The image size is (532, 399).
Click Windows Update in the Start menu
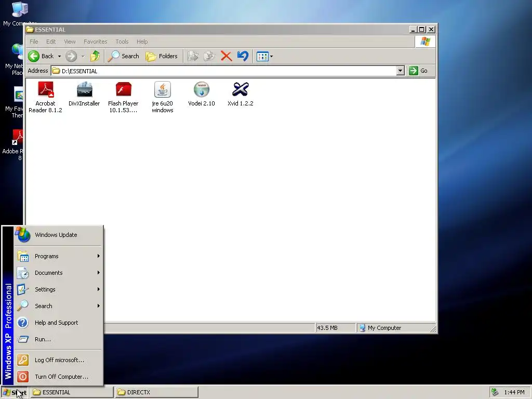58,235
